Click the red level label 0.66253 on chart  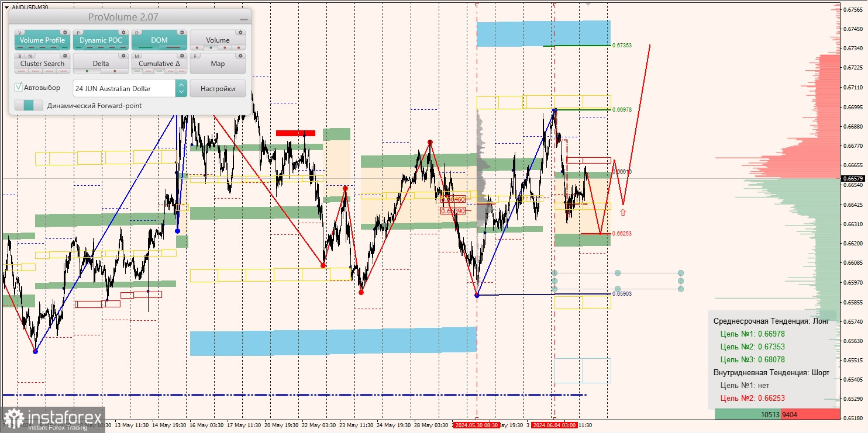coord(622,233)
